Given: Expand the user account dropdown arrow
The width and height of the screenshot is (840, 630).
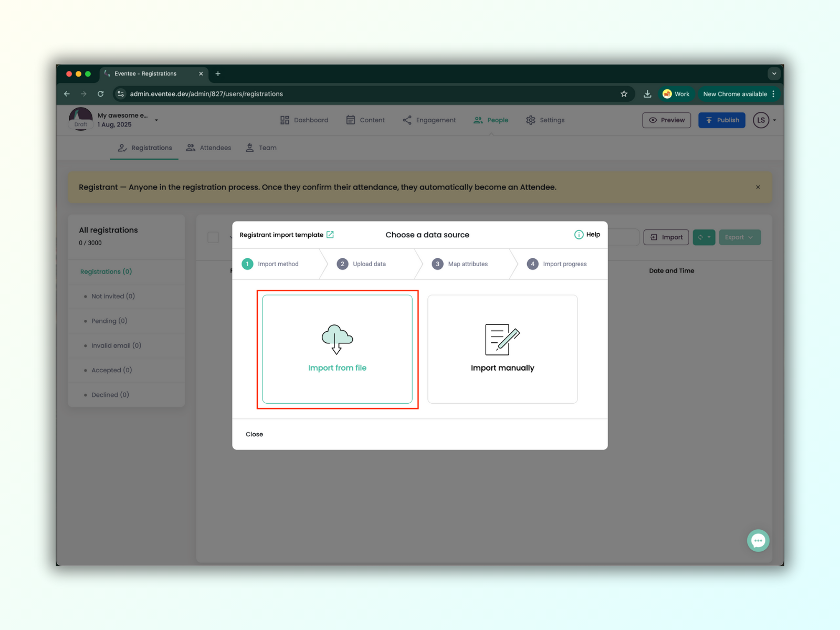Looking at the screenshot, I should click(x=774, y=120).
